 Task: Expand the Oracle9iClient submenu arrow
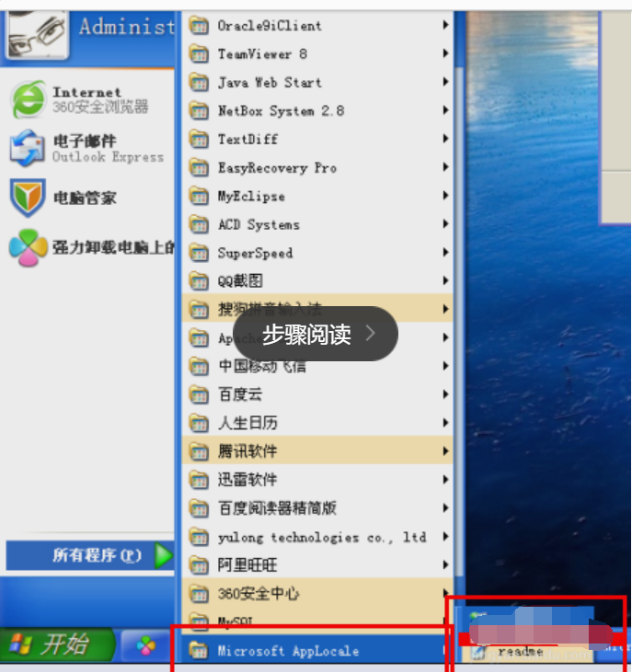pyautogui.click(x=446, y=25)
